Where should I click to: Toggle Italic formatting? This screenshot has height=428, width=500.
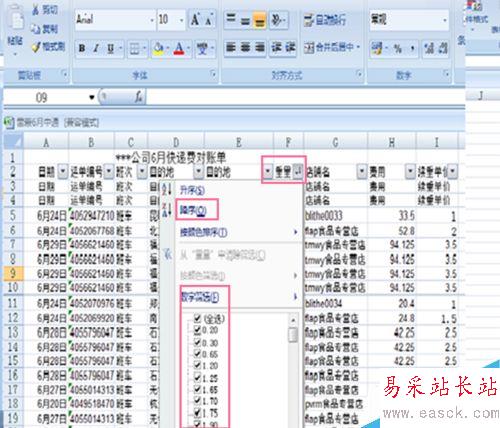[x=96, y=49]
